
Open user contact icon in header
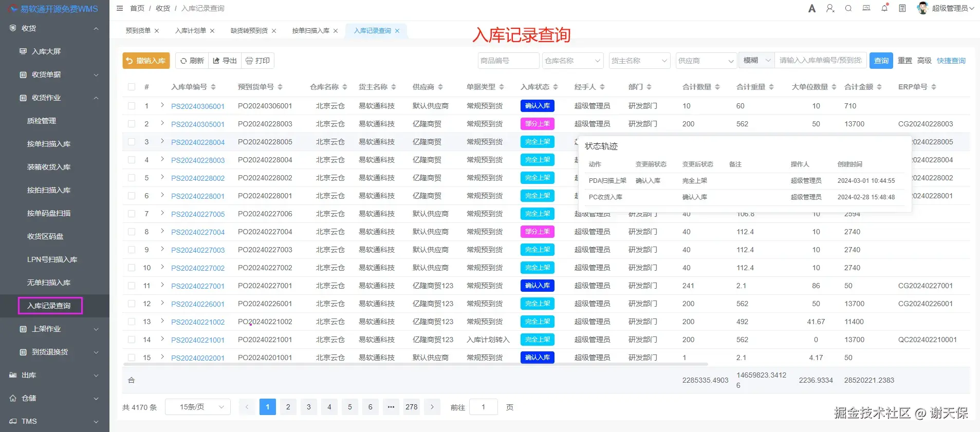tap(830, 8)
